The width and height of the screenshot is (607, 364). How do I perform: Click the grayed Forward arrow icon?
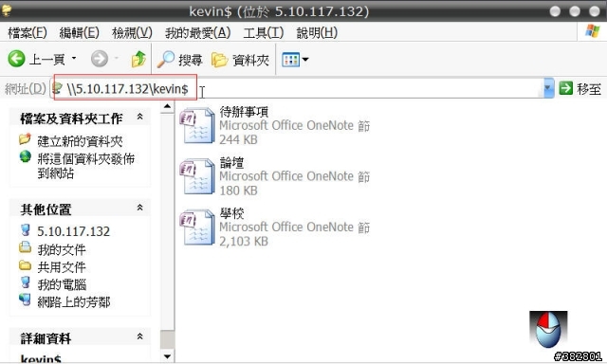tap(100, 59)
